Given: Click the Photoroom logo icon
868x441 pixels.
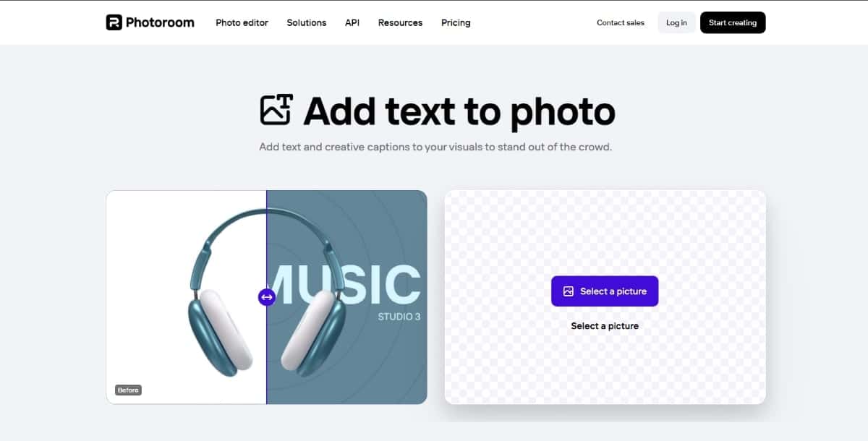Looking at the screenshot, I should point(114,22).
